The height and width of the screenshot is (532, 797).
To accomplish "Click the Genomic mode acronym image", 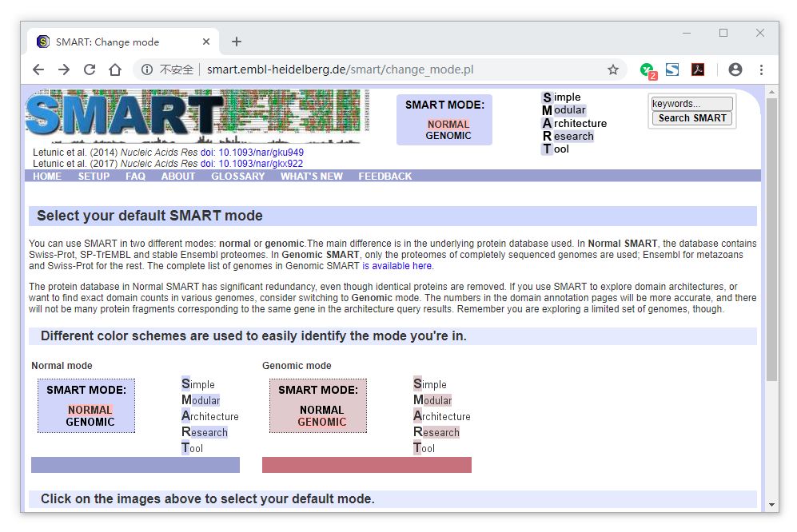I will click(x=441, y=415).
